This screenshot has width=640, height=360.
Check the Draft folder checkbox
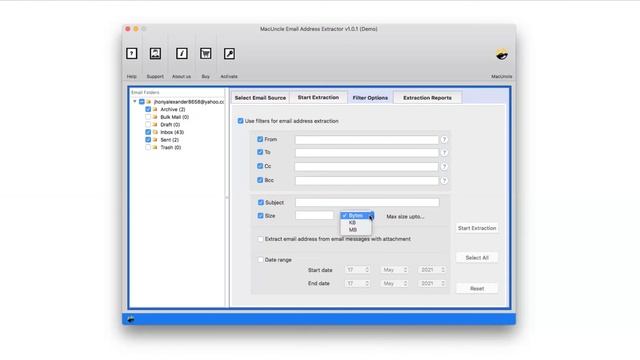(148, 124)
